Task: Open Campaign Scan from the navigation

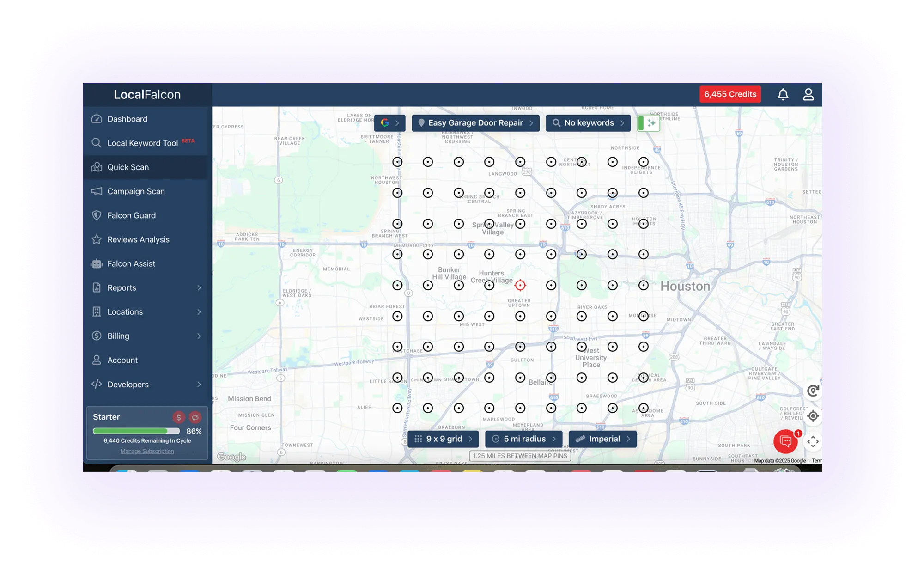Action: (136, 191)
